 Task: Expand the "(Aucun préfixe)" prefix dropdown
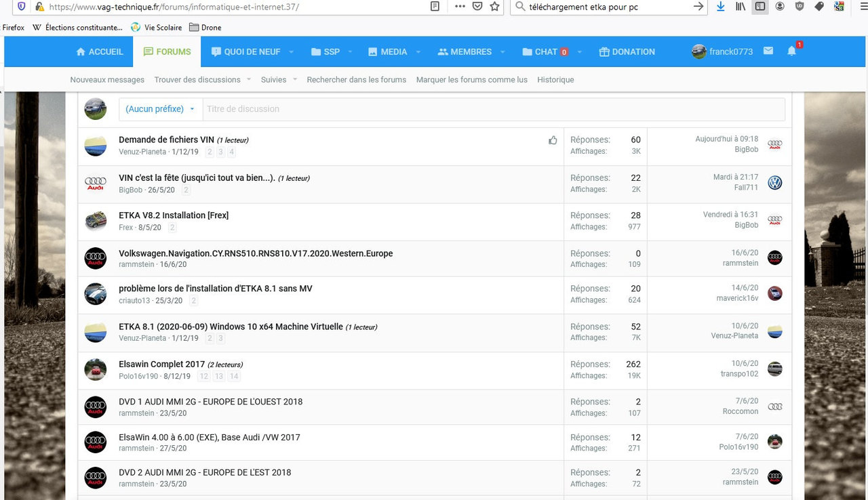160,109
